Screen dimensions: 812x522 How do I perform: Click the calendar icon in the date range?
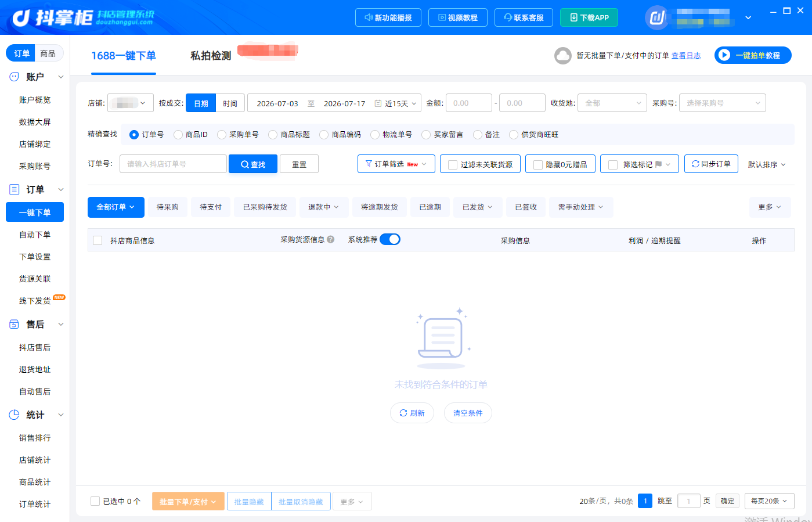click(x=378, y=103)
